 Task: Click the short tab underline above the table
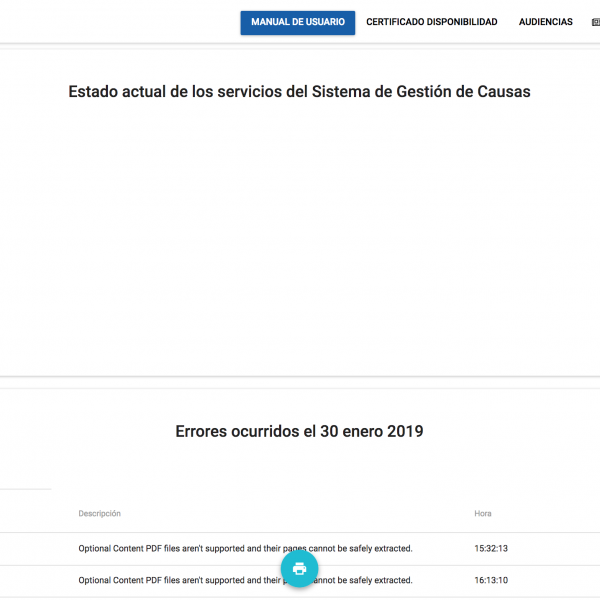click(25, 489)
